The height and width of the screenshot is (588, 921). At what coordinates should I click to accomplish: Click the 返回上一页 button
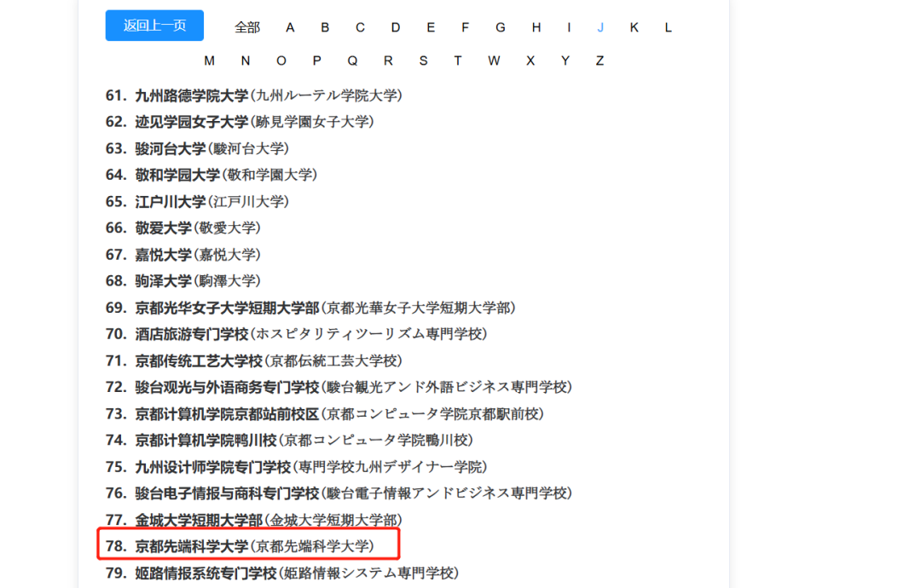click(153, 26)
